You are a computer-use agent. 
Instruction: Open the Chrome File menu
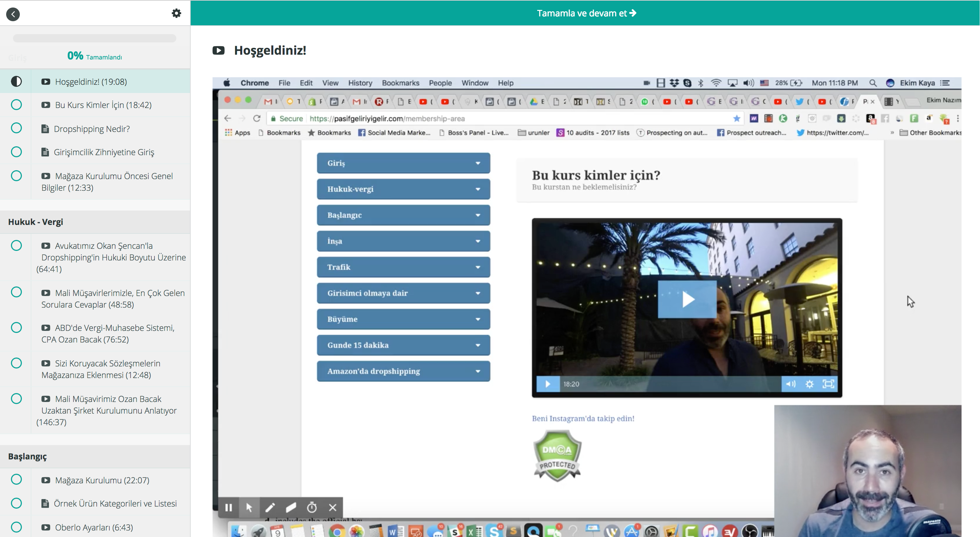(284, 83)
